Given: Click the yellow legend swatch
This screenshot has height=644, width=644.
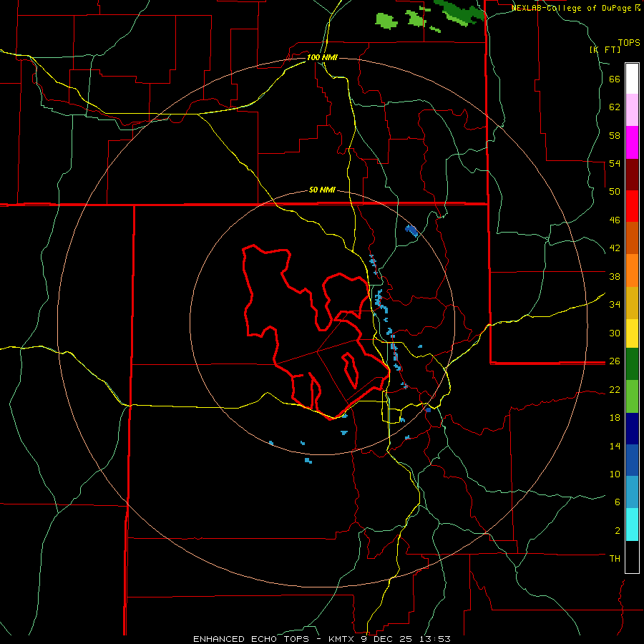Looking at the screenshot, I should (x=632, y=333).
